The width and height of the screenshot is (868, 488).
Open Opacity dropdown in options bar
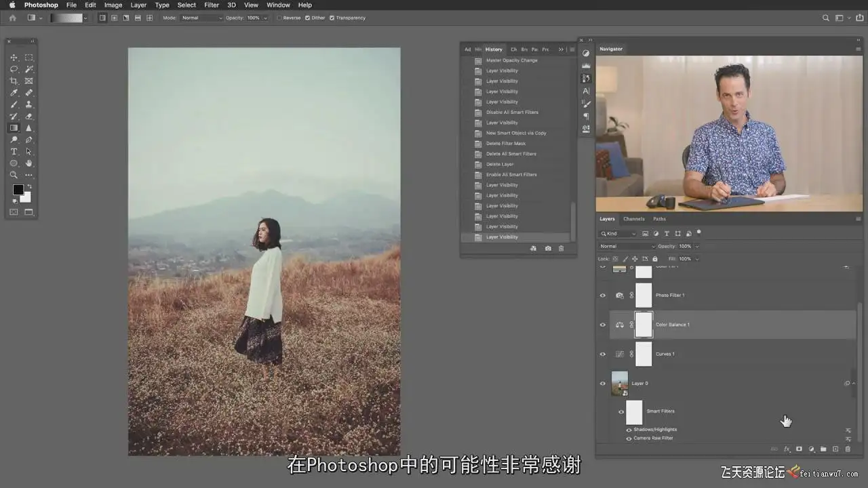[x=264, y=18]
